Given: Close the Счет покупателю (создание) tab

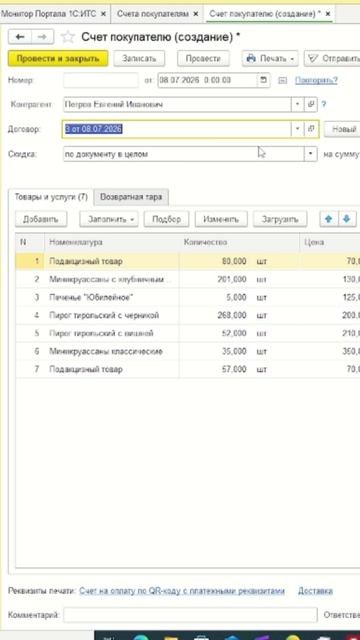Looking at the screenshot, I should pos(327,14).
